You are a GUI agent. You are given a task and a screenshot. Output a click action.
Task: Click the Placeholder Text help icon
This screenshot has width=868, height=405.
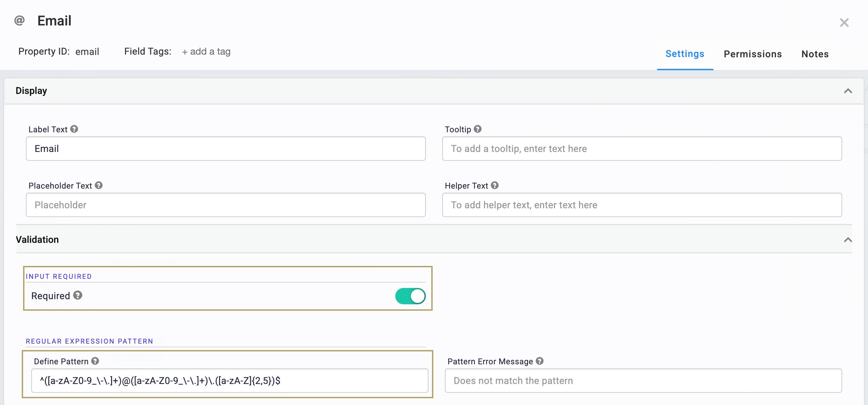98,185
